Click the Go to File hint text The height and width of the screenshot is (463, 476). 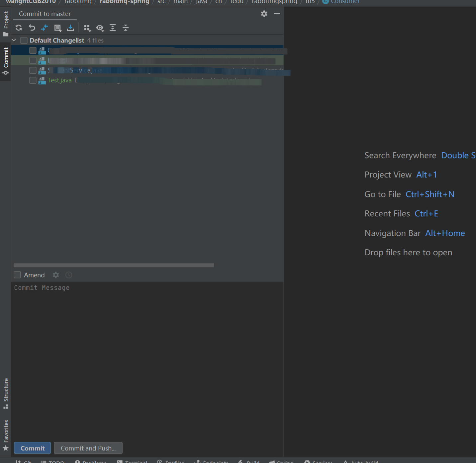(383, 194)
